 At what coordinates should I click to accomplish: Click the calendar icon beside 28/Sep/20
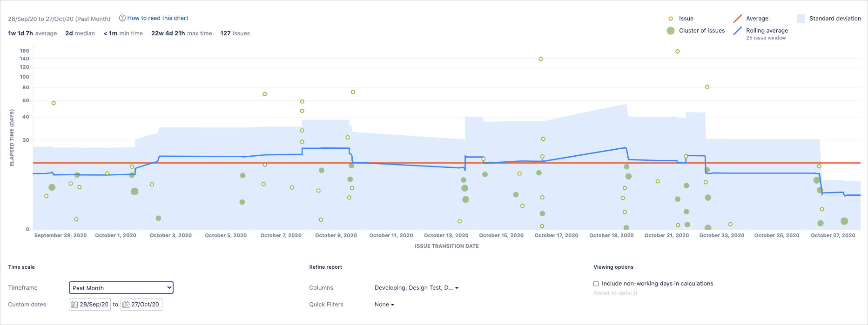pos(74,304)
